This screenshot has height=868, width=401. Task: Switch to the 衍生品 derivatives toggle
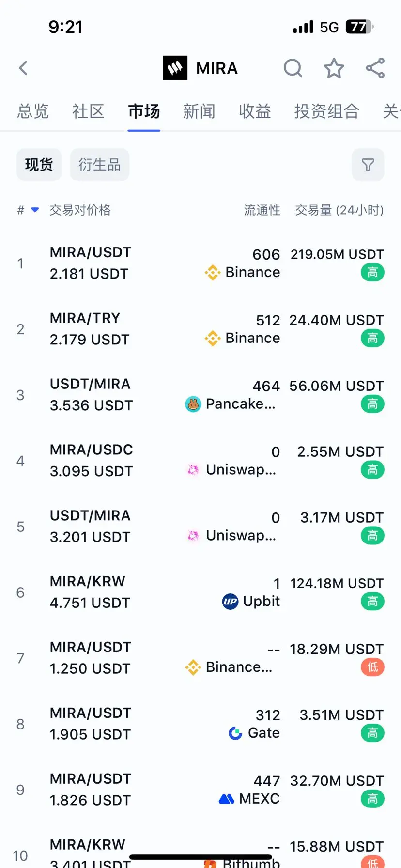coord(99,165)
